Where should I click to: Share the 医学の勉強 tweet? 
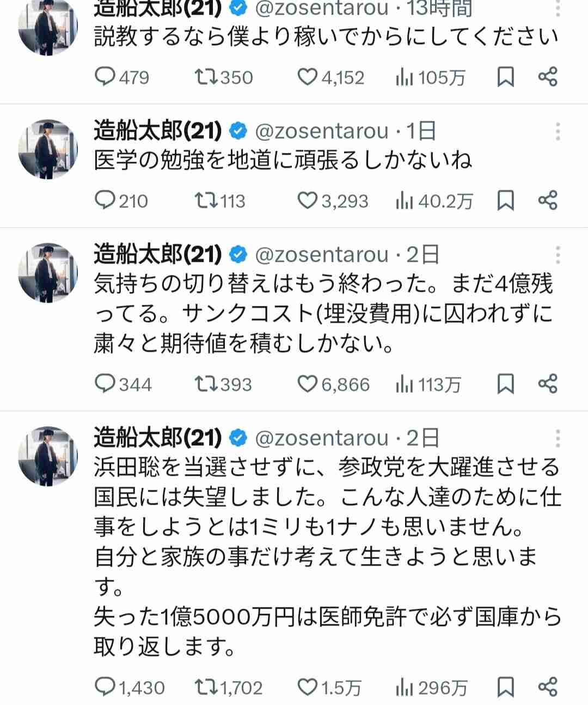[548, 201]
